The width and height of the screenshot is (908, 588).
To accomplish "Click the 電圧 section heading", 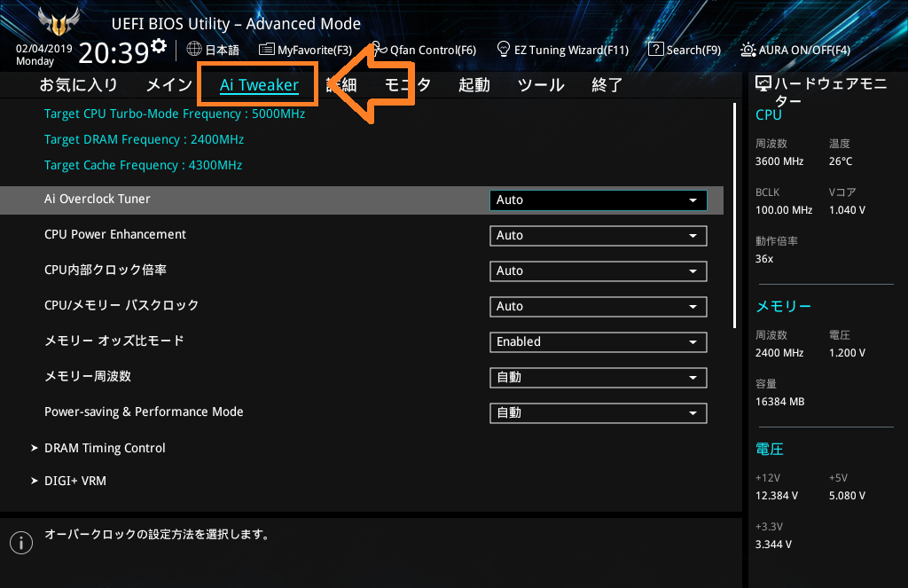I will tap(770, 449).
